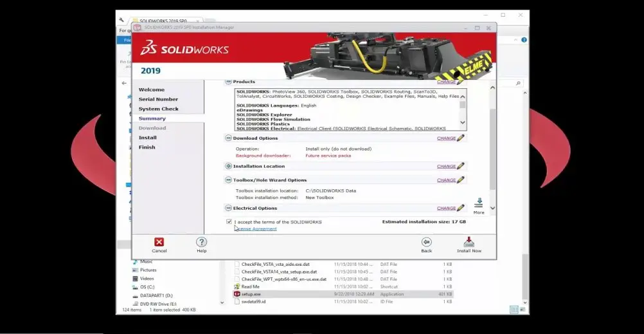644x334 pixels.
Task: Go to the Serial Number step
Action: tap(158, 99)
